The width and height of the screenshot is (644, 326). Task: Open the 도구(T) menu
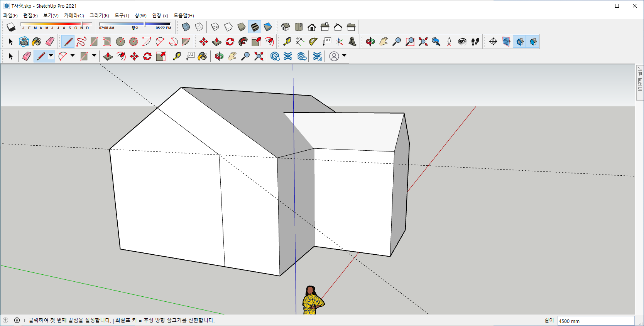point(122,16)
